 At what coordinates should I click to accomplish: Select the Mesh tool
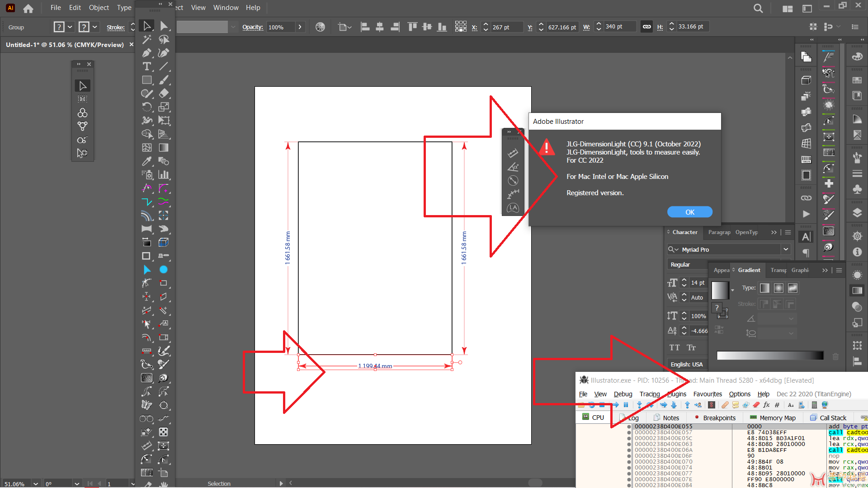click(x=146, y=148)
